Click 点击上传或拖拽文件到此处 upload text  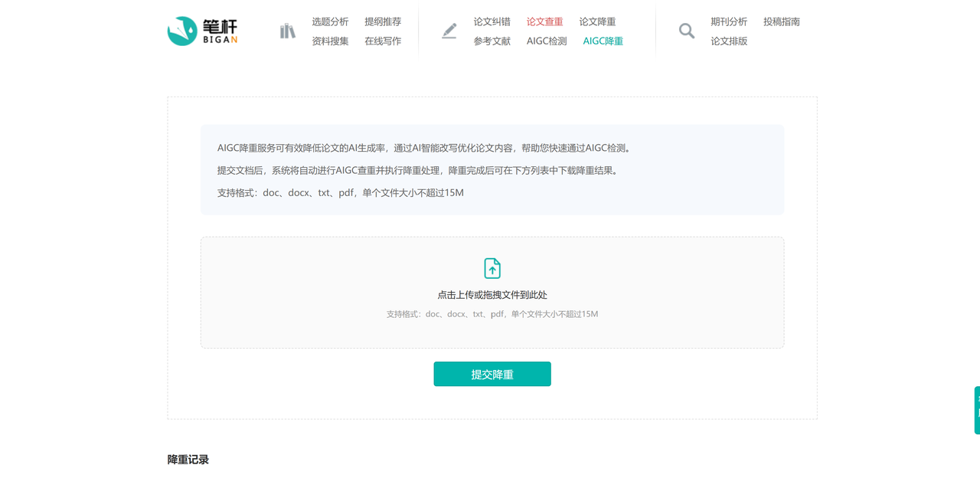click(492, 295)
